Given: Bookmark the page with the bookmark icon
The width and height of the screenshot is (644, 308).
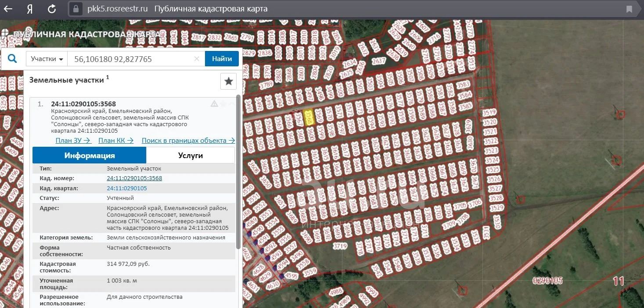Looking at the screenshot, I should point(629,9).
